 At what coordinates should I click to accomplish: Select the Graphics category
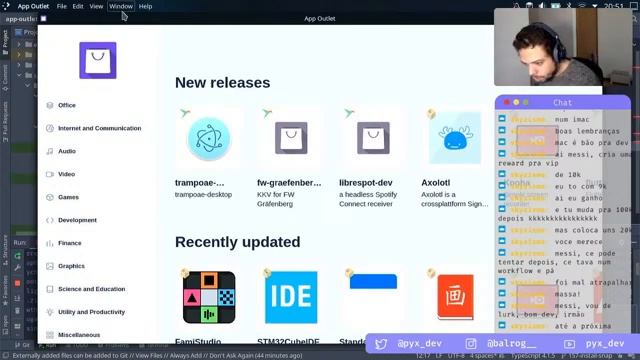(71, 266)
